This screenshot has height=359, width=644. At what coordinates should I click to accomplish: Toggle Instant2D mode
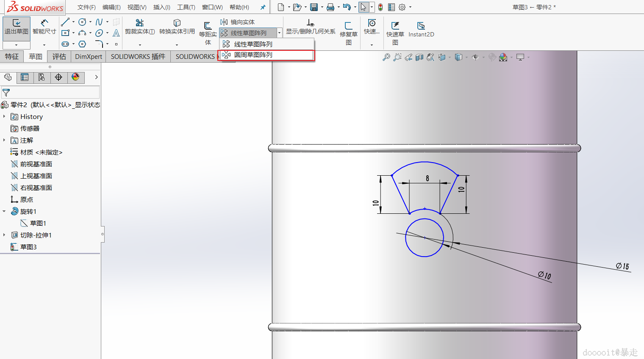[421, 26]
